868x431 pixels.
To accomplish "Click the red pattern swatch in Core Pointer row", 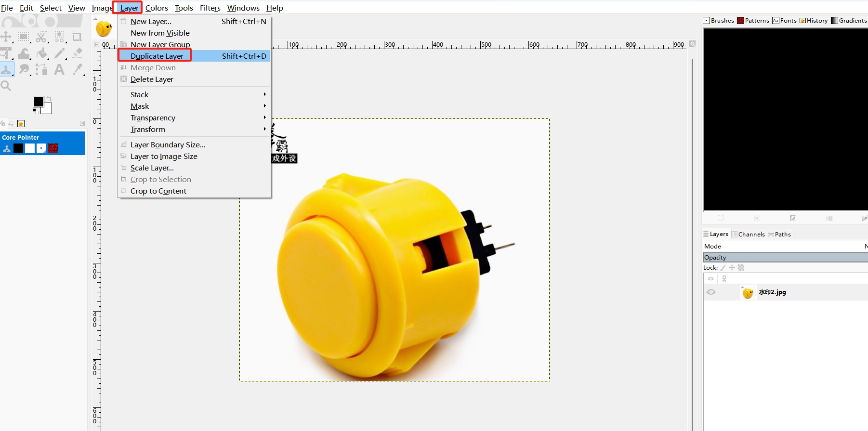I will 53,148.
